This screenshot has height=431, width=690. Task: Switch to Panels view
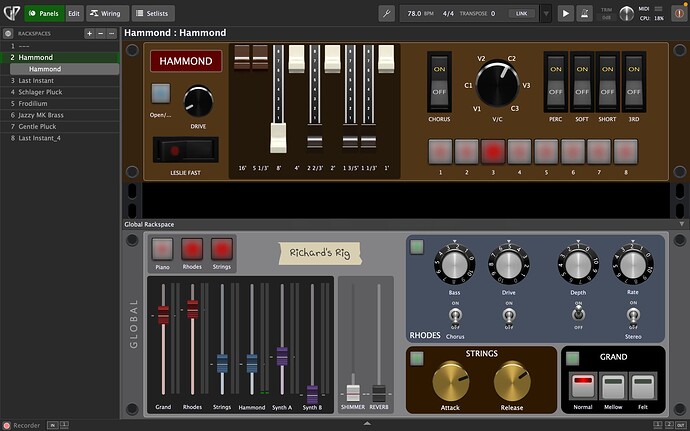[44, 14]
